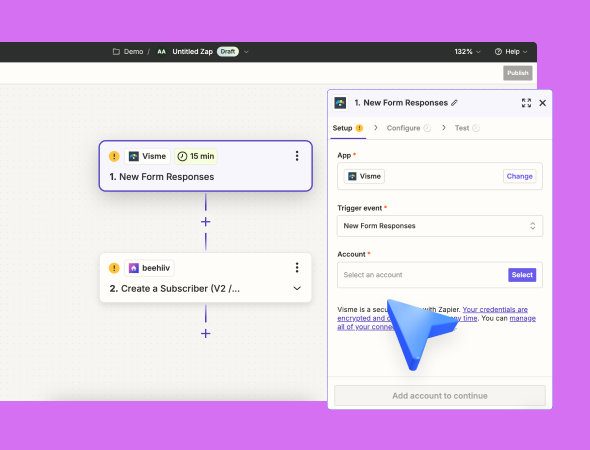The width and height of the screenshot is (590, 450).
Task: Switch to the Setup tab
Action: 348,128
